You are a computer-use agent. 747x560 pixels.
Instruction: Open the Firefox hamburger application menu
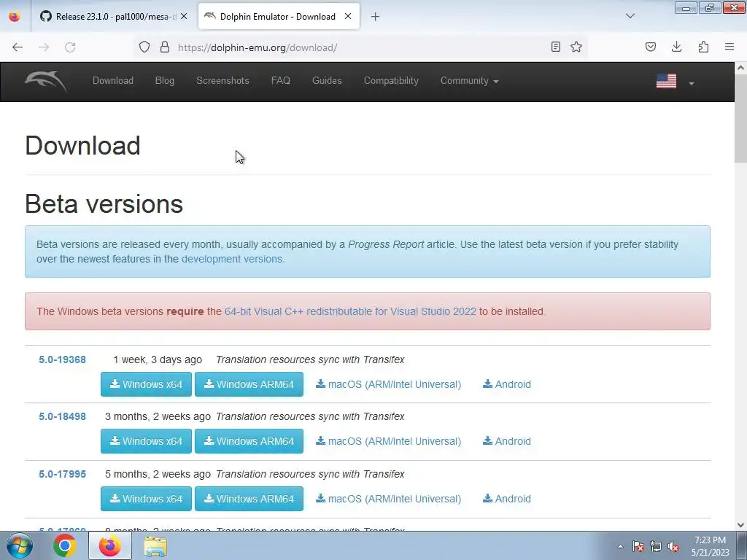729,47
